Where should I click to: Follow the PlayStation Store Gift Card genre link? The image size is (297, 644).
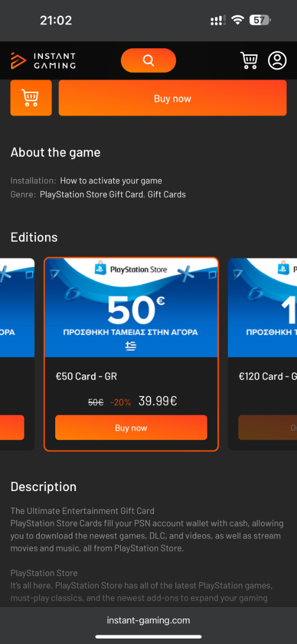pyautogui.click(x=92, y=195)
